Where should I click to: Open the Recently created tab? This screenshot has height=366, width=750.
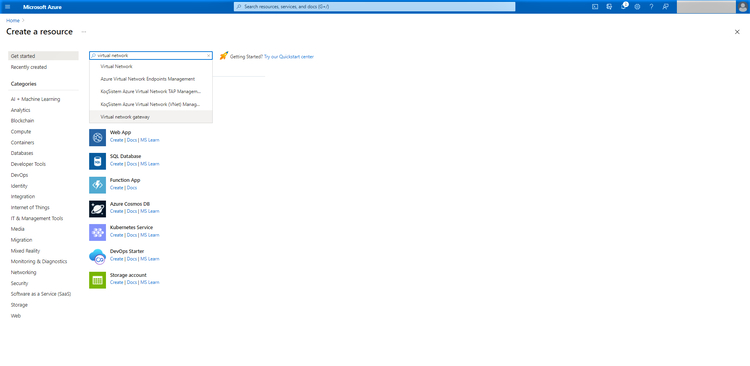click(29, 67)
